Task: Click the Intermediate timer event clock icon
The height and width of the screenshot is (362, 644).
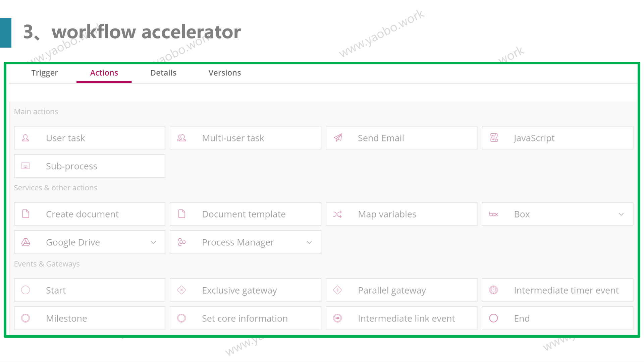Action: click(493, 290)
